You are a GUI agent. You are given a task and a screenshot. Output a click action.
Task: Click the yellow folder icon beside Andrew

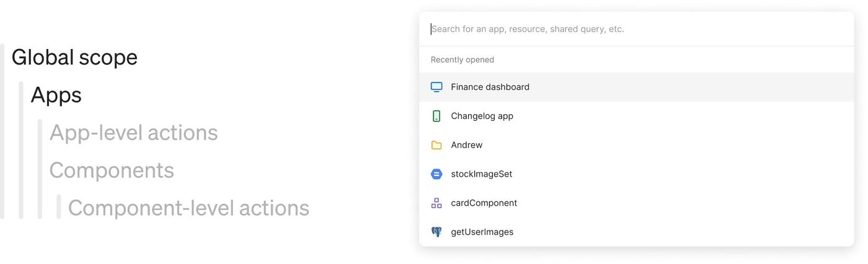[436, 145]
